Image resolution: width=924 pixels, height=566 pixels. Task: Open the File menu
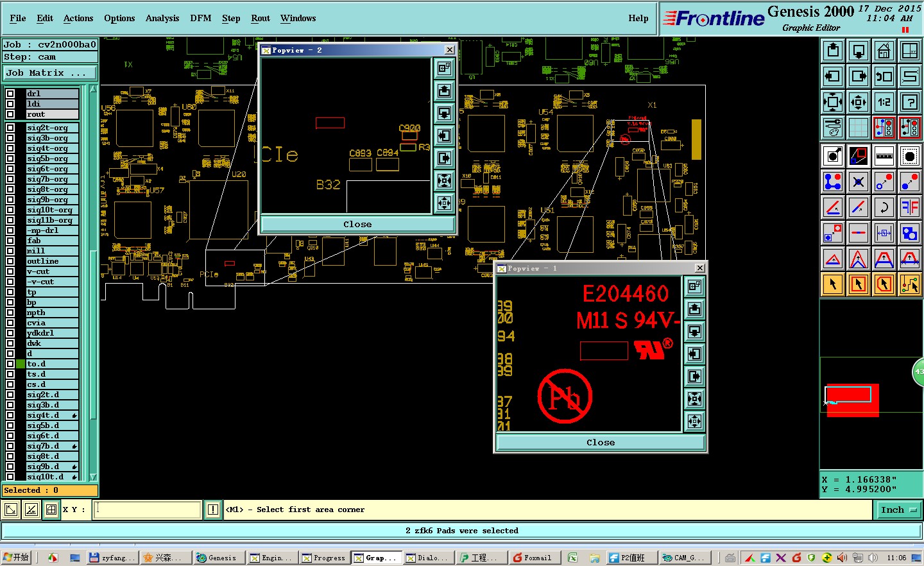[18, 18]
